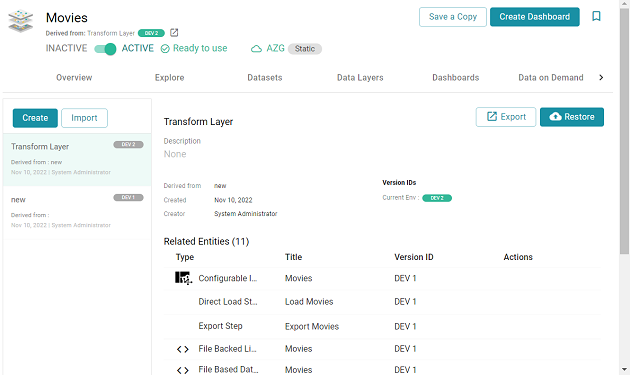The height and width of the screenshot is (375, 630).
Task: Open the external link icon beside DEV 2
Action: click(x=174, y=33)
